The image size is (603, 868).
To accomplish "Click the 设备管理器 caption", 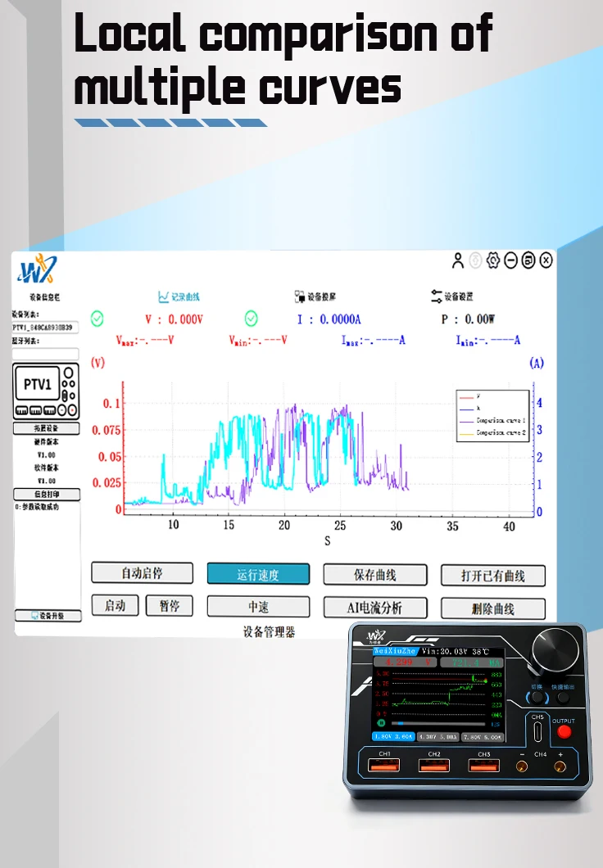I will pos(269,631).
